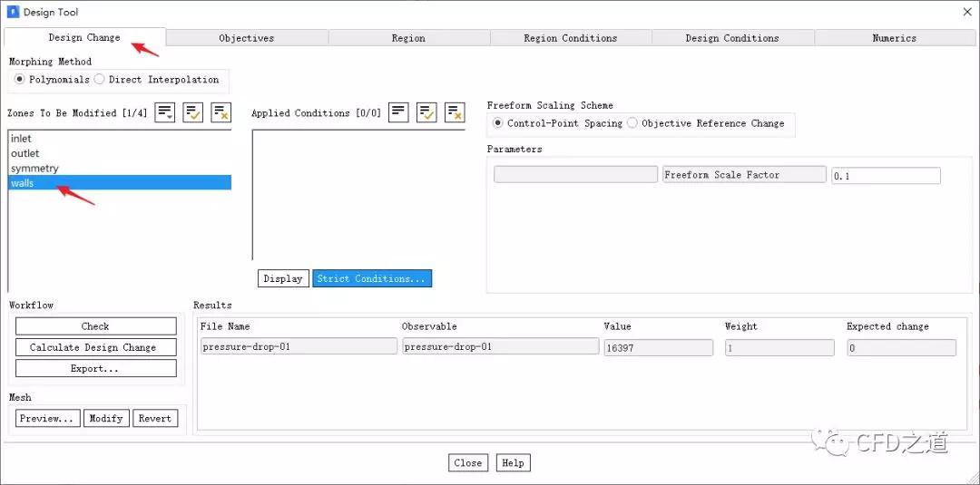The image size is (980, 485).
Task: Open Strict Conditions dialog
Action: [x=372, y=278]
